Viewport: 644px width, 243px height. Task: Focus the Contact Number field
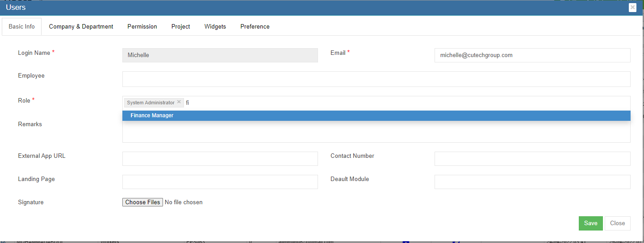coord(532,159)
